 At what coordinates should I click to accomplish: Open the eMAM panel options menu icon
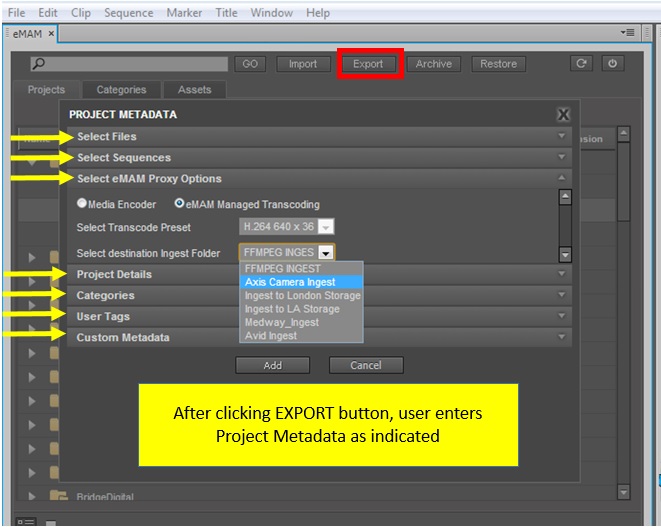pos(628,32)
